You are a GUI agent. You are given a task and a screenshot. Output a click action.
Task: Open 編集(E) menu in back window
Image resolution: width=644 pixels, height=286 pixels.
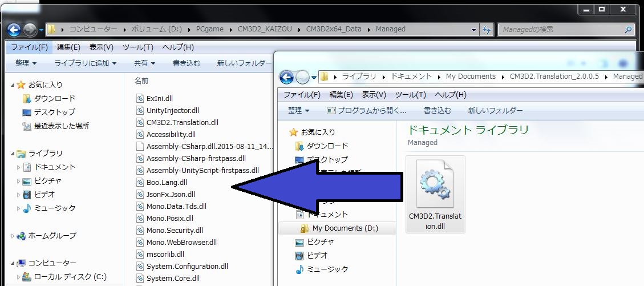(68, 47)
